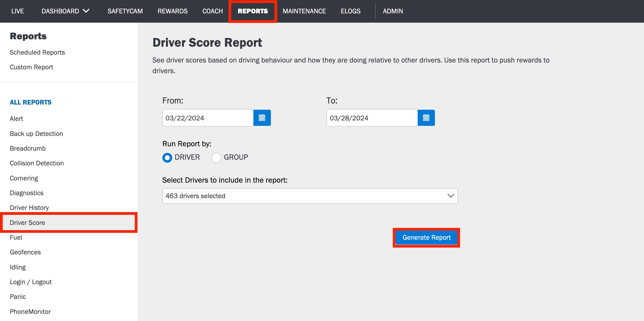Open the DASHBOARD dropdown menu
This screenshot has width=644, height=321.
(x=66, y=11)
